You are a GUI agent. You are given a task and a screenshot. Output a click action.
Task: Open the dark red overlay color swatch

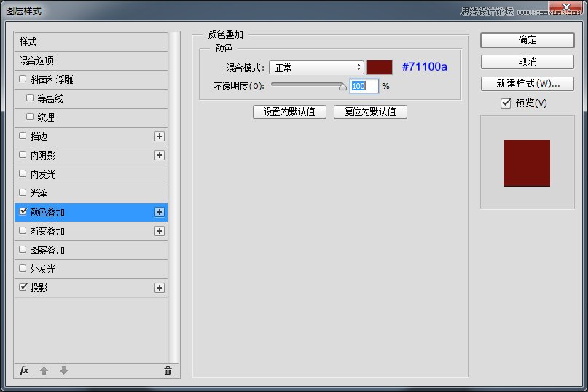point(380,68)
